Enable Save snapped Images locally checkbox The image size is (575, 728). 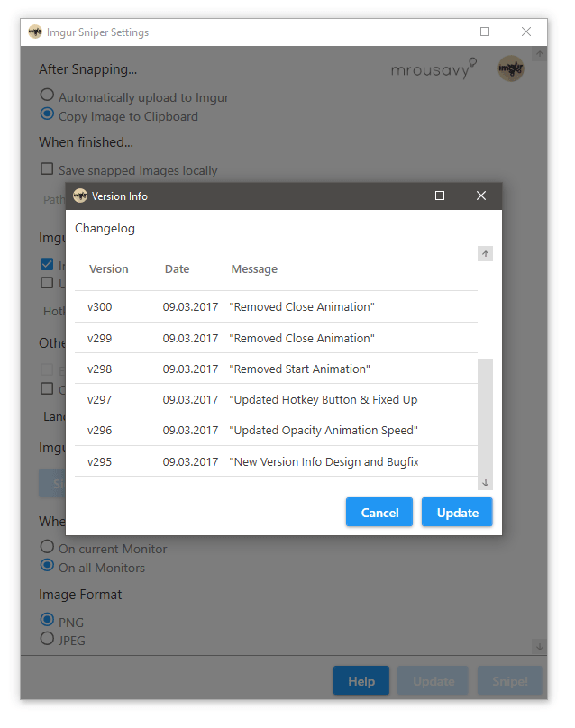pos(47,169)
